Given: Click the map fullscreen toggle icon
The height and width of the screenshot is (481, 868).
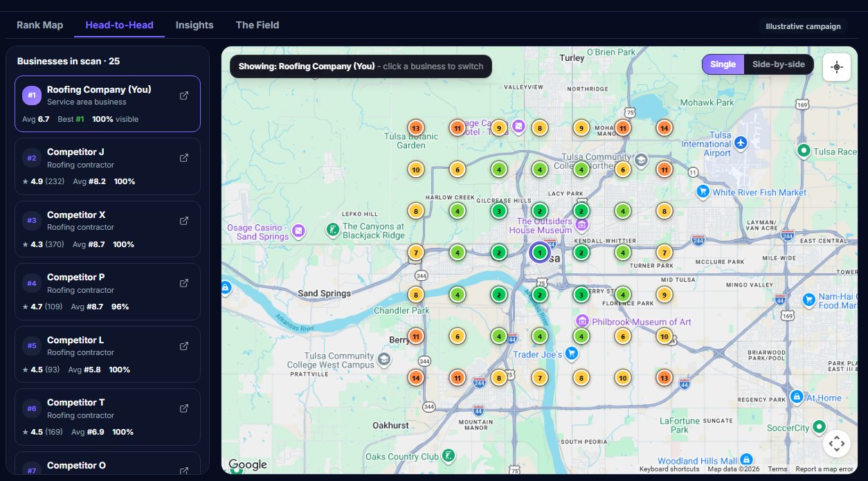Looking at the screenshot, I should [x=836, y=444].
